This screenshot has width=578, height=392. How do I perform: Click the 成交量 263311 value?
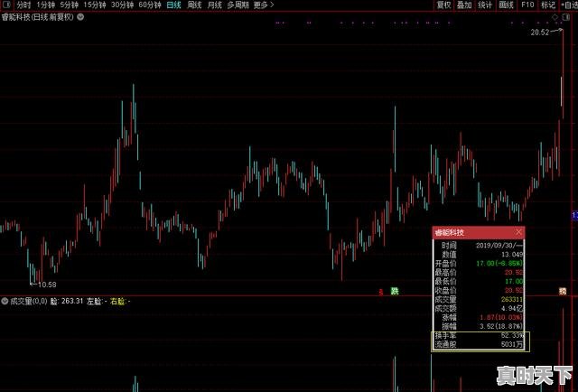point(512,300)
